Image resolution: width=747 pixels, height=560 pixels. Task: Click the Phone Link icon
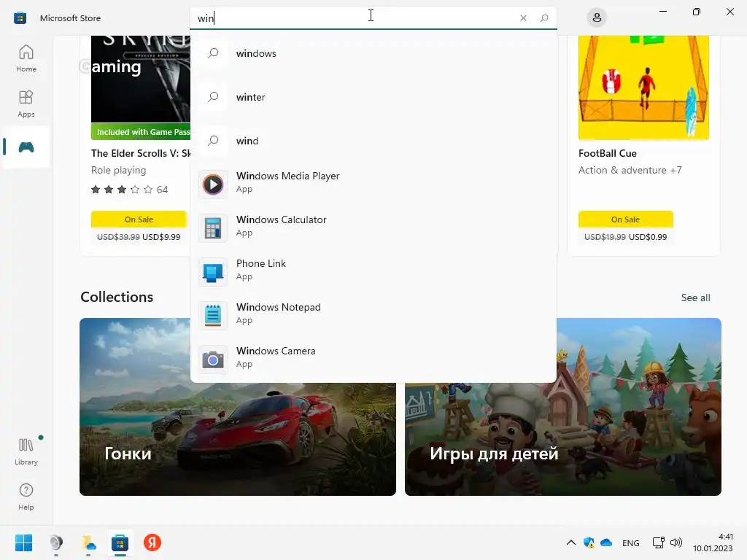213,272
